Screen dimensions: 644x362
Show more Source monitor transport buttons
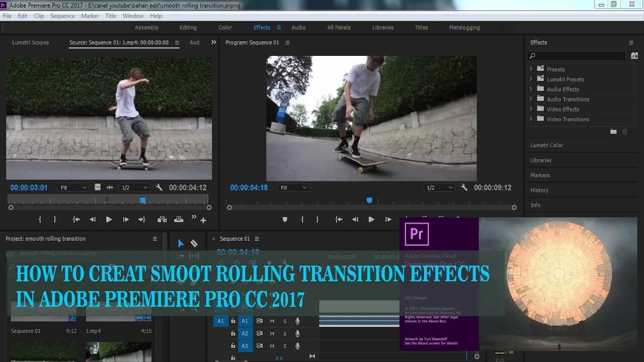pos(194,217)
